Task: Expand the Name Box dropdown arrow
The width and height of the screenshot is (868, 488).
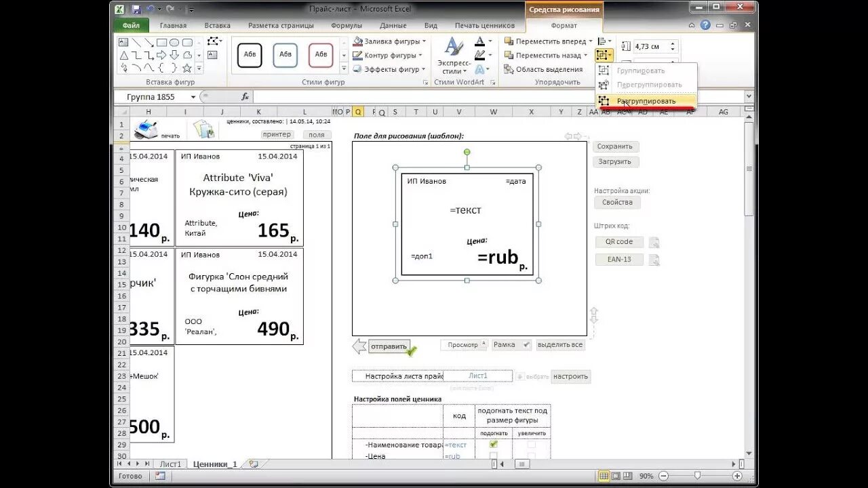Action: tap(193, 97)
